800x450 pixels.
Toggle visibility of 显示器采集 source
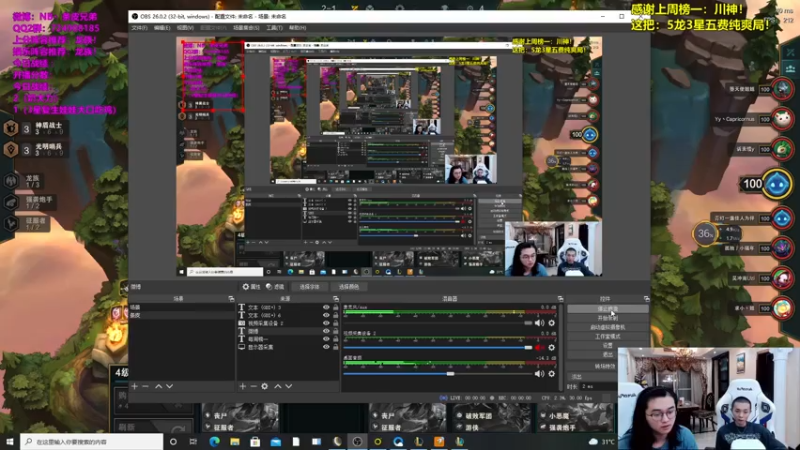tap(326, 347)
